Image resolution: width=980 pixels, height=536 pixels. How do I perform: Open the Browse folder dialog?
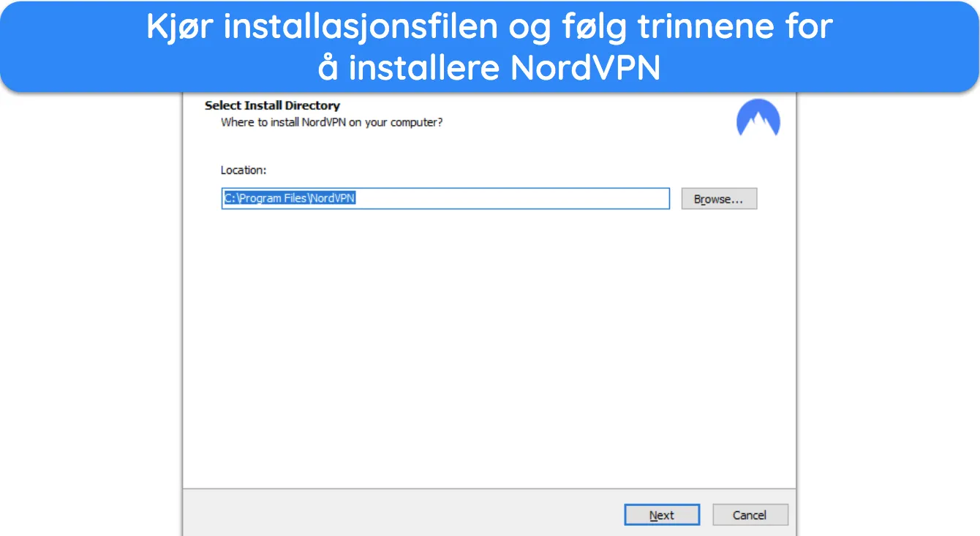(719, 199)
